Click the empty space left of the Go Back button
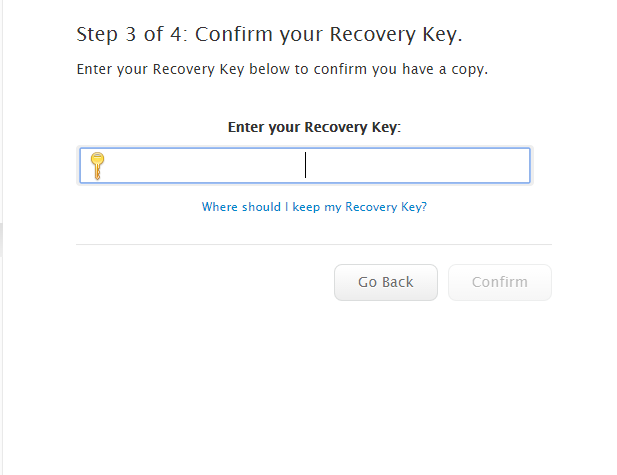The image size is (617, 475). (x=205, y=282)
